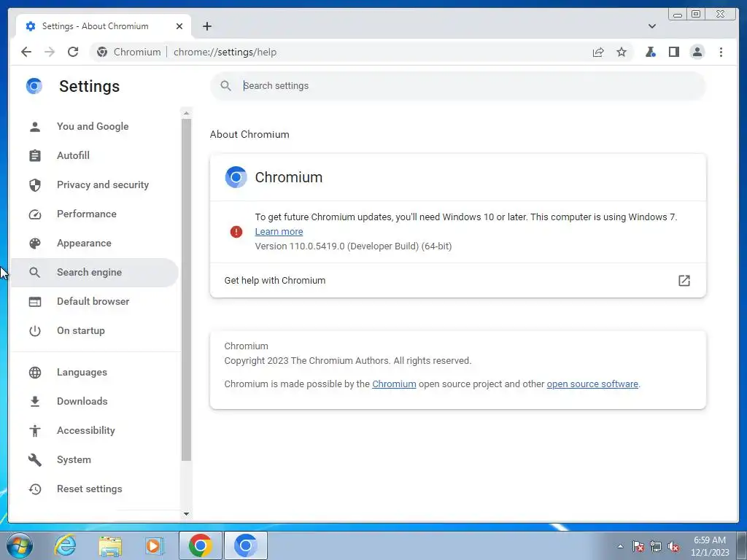Click the wrench icon beside System
Image resolution: width=747 pixels, height=560 pixels.
coord(35,460)
